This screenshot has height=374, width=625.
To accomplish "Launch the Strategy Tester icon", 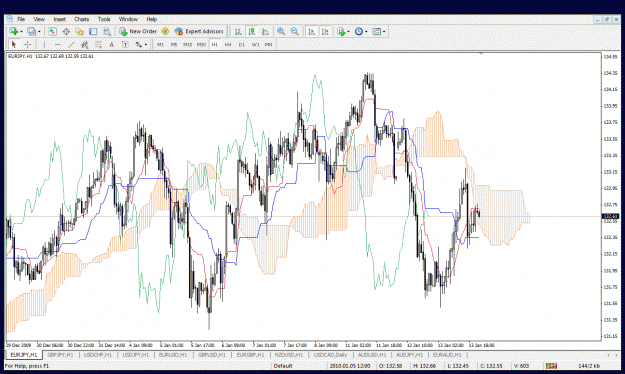I will coord(106,31).
